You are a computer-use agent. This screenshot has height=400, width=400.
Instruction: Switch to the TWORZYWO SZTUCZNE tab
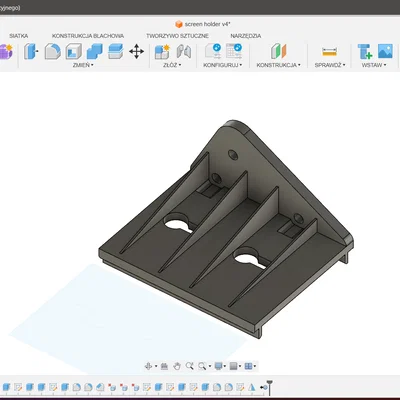tap(177, 36)
